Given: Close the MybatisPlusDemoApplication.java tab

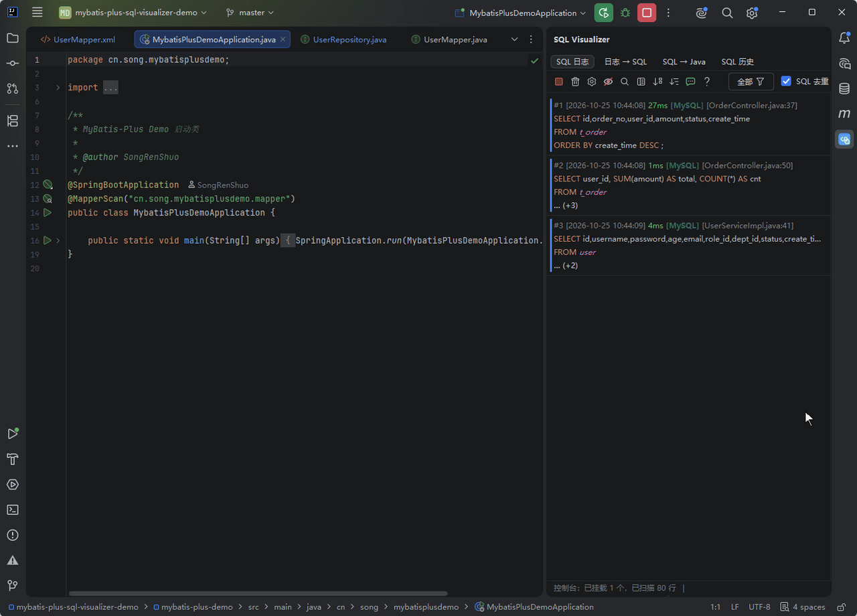Looking at the screenshot, I should click(283, 40).
